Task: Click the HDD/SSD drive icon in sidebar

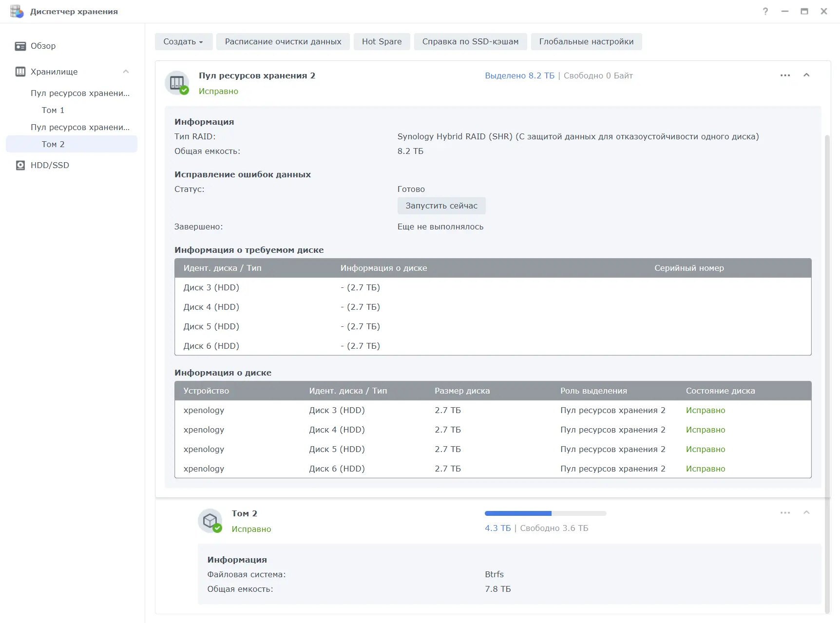Action: 20,165
